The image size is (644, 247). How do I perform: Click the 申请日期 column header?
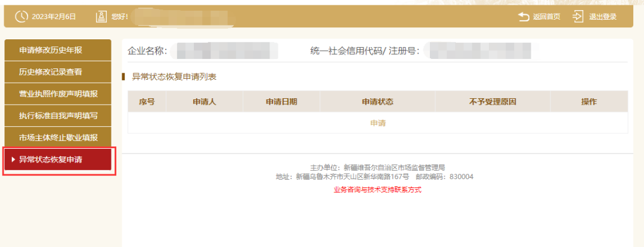[281, 102]
